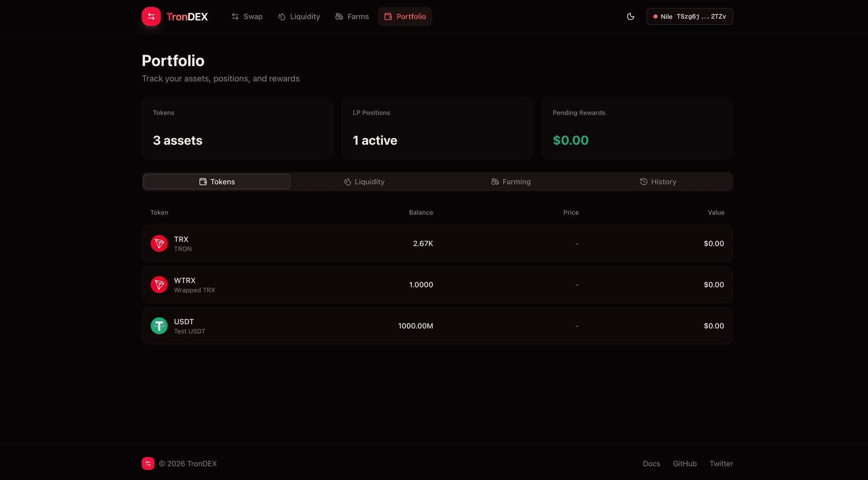Open the Swap page from navigation
Screen dimensions: 868x480
click(x=247, y=17)
